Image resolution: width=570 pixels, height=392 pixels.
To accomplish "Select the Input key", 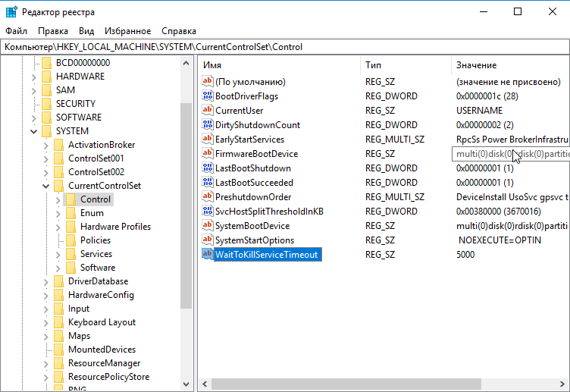I will (x=79, y=309).
